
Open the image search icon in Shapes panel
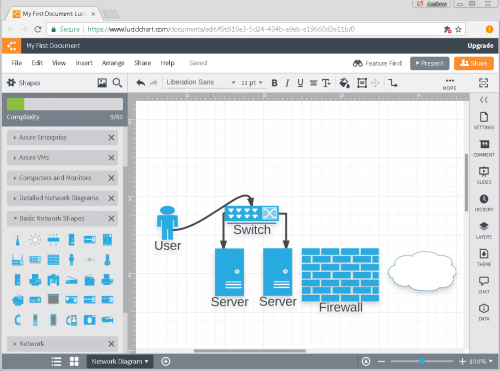pyautogui.click(x=102, y=83)
